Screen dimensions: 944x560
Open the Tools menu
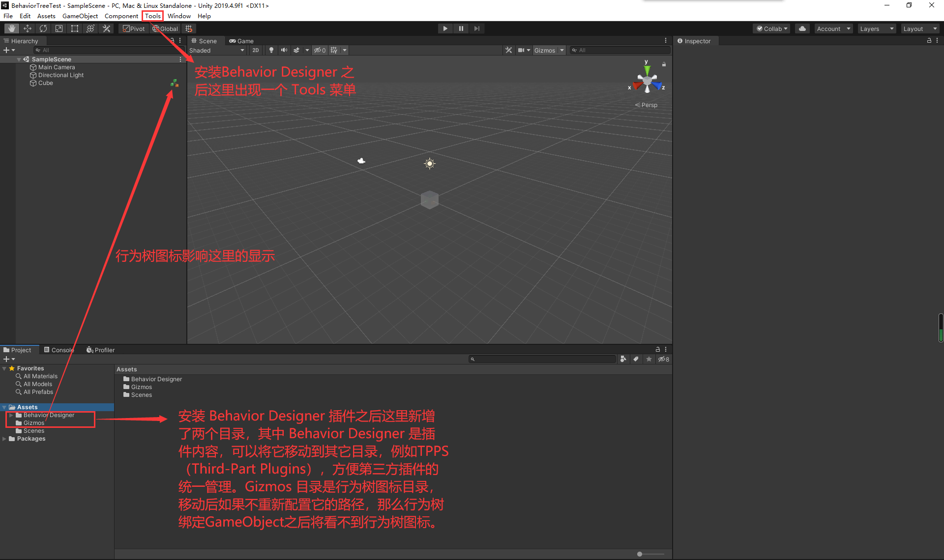pyautogui.click(x=152, y=15)
